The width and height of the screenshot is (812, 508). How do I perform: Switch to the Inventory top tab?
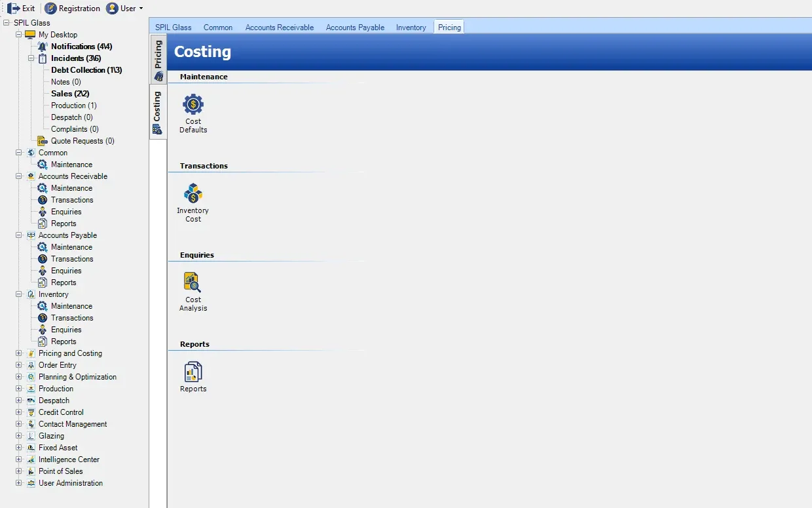[411, 28]
